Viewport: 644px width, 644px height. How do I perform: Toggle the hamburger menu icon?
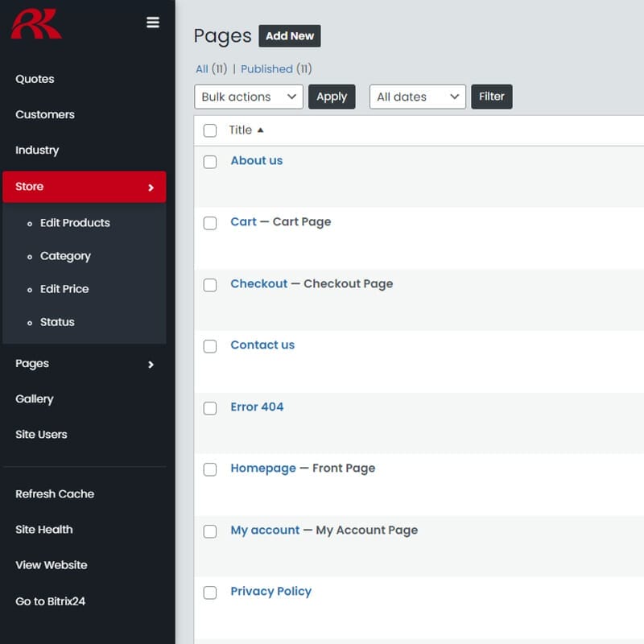click(x=153, y=23)
